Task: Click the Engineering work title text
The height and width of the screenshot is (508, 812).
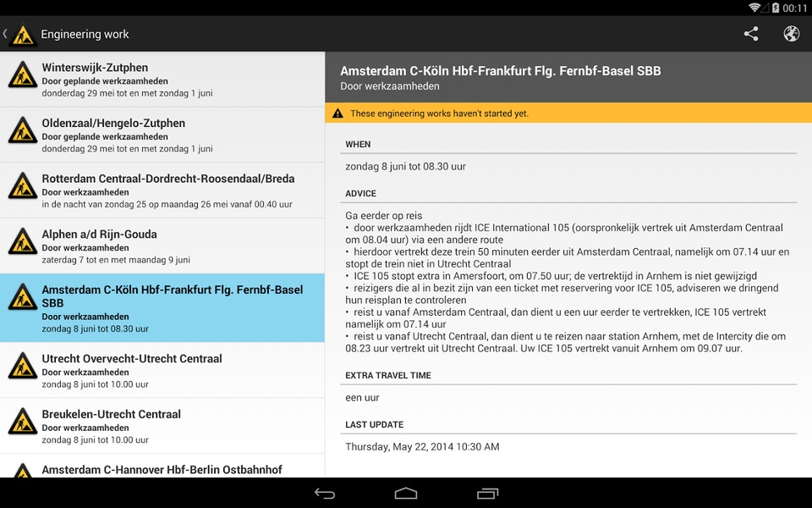Action: point(85,34)
